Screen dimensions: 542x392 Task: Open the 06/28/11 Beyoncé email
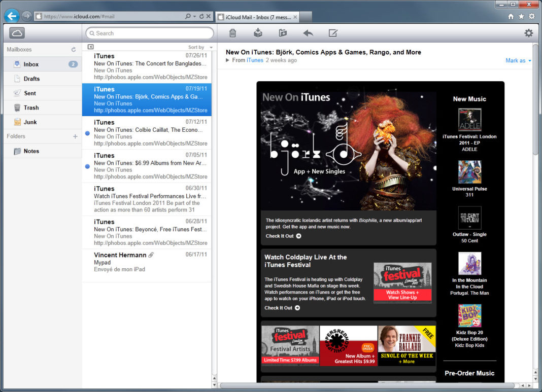click(147, 232)
